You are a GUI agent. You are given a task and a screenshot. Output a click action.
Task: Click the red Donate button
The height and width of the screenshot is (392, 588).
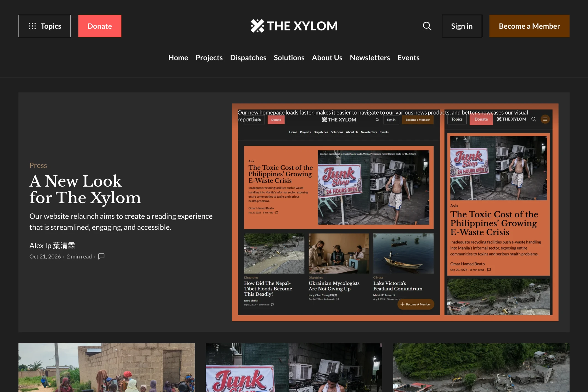pyautogui.click(x=100, y=26)
